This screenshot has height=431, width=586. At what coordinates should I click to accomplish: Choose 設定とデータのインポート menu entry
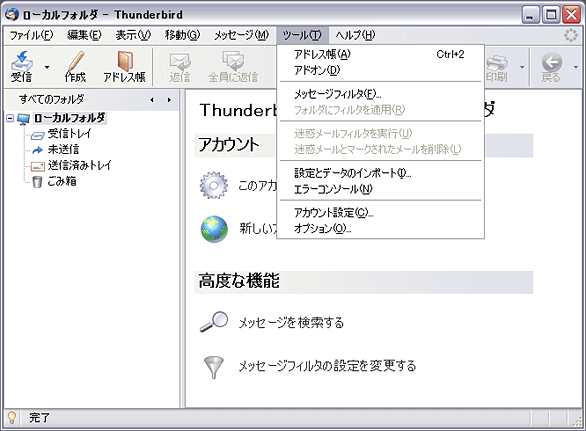tap(380, 173)
